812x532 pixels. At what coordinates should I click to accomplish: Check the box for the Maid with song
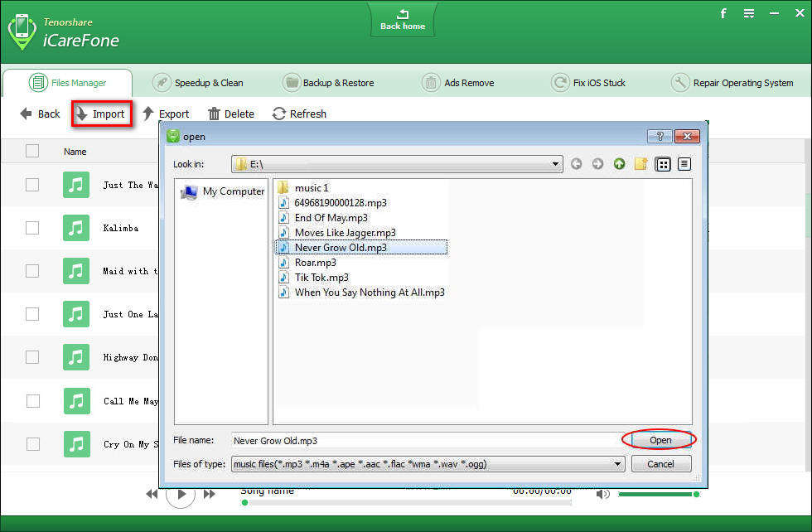[x=32, y=271]
